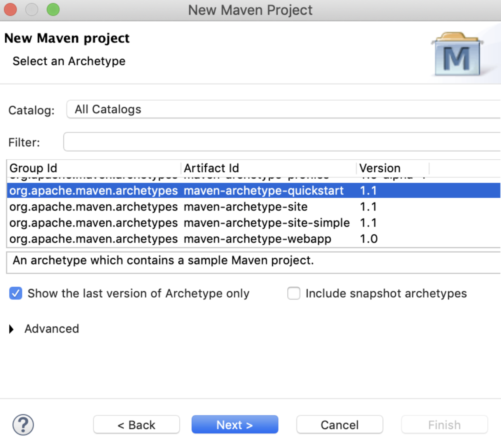
Task: Sort by the Artifact Id column header
Action: pos(269,168)
